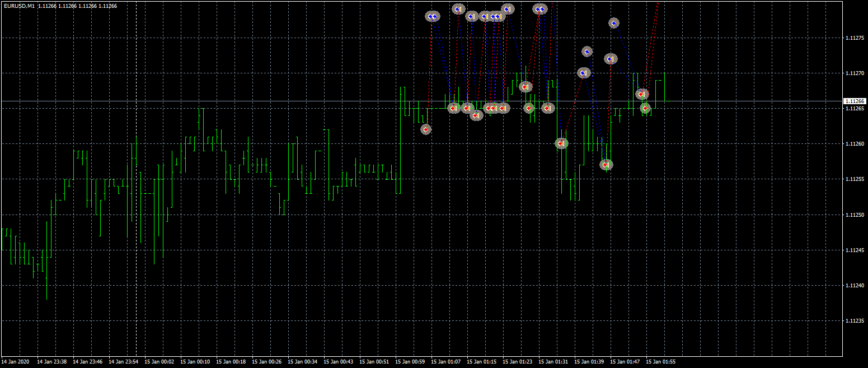Select the blue arrow marker near 1.11273

pos(587,52)
